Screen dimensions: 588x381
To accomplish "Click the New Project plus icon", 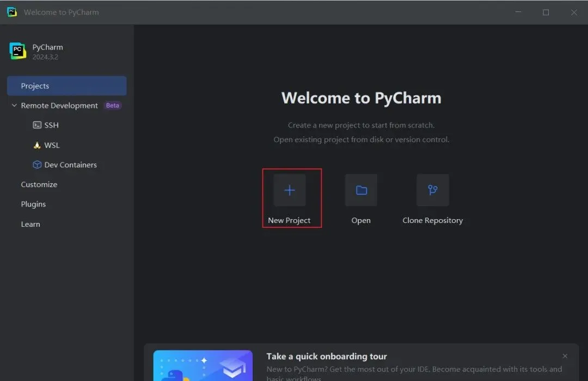I will (x=290, y=190).
